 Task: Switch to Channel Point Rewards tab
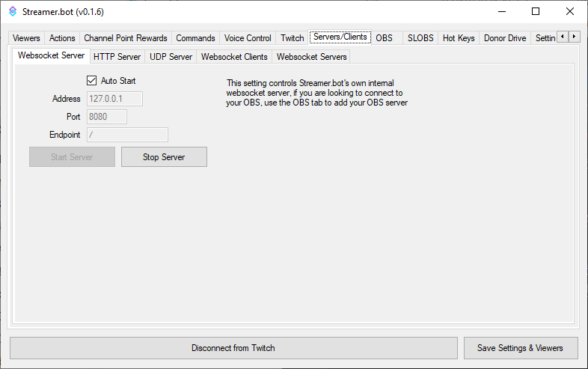[x=126, y=38]
